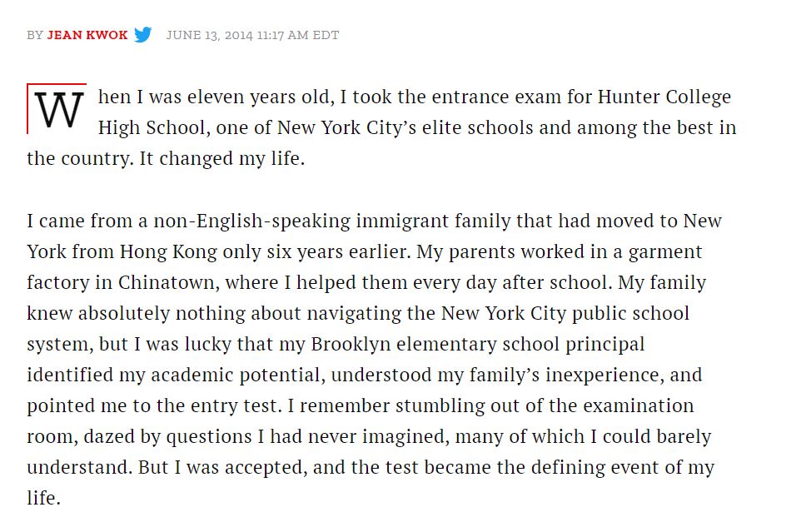
Task: Click the large drop cap "W"
Action: [x=59, y=109]
